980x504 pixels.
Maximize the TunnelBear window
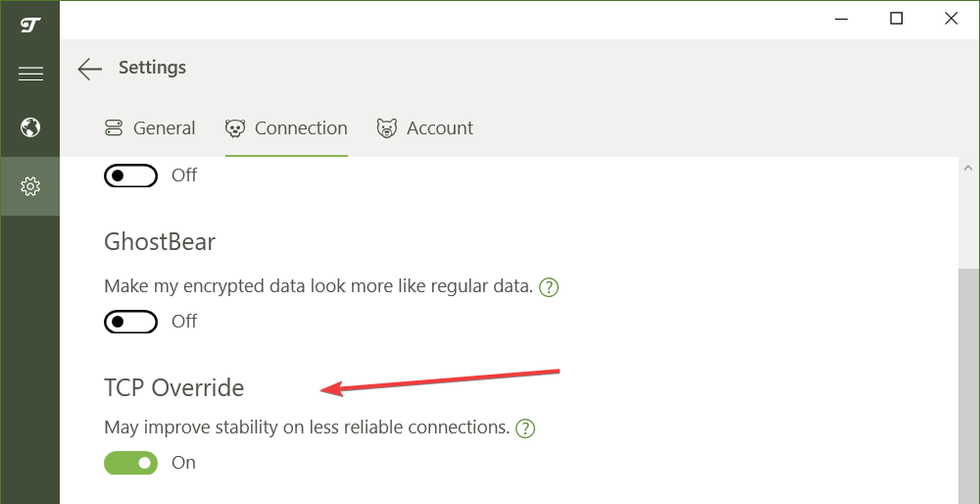pos(896,19)
